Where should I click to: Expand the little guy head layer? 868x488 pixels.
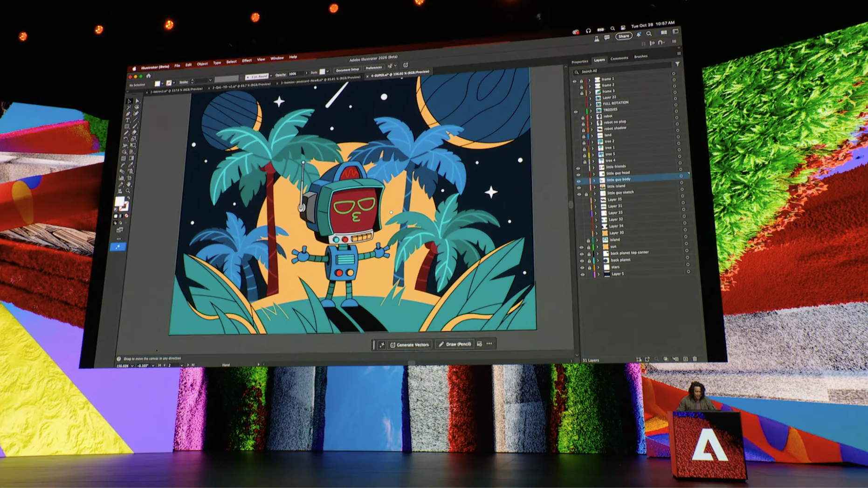coord(594,174)
